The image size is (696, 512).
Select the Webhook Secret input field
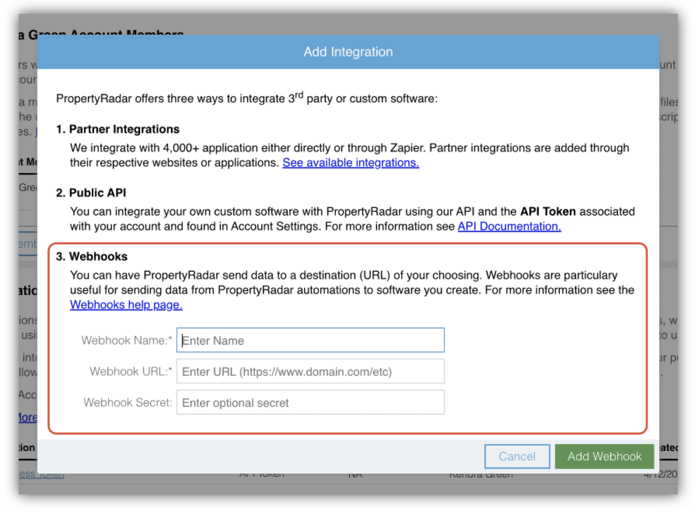coord(310,402)
